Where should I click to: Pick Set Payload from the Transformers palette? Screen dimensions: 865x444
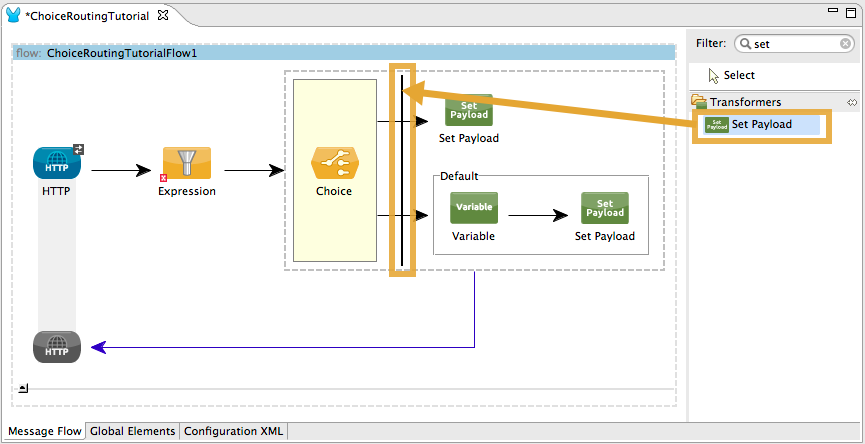(x=761, y=125)
